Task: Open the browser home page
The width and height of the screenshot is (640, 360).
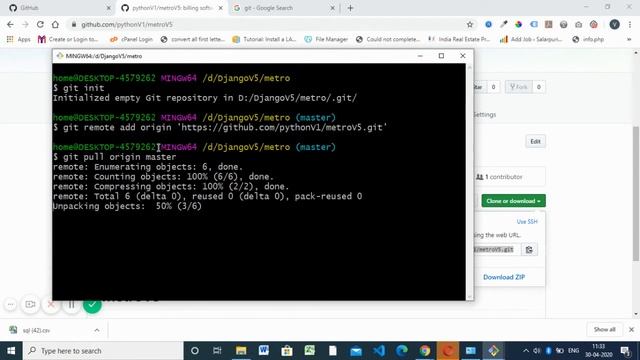Action: coord(55,24)
